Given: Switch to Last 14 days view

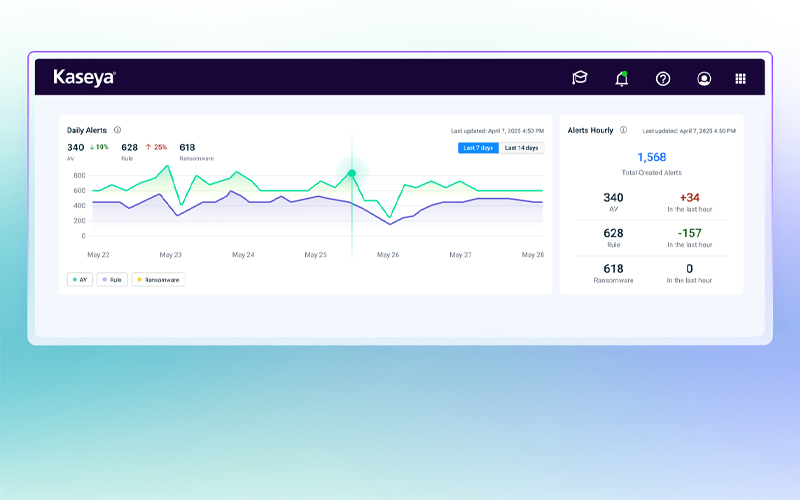Looking at the screenshot, I should [x=521, y=148].
